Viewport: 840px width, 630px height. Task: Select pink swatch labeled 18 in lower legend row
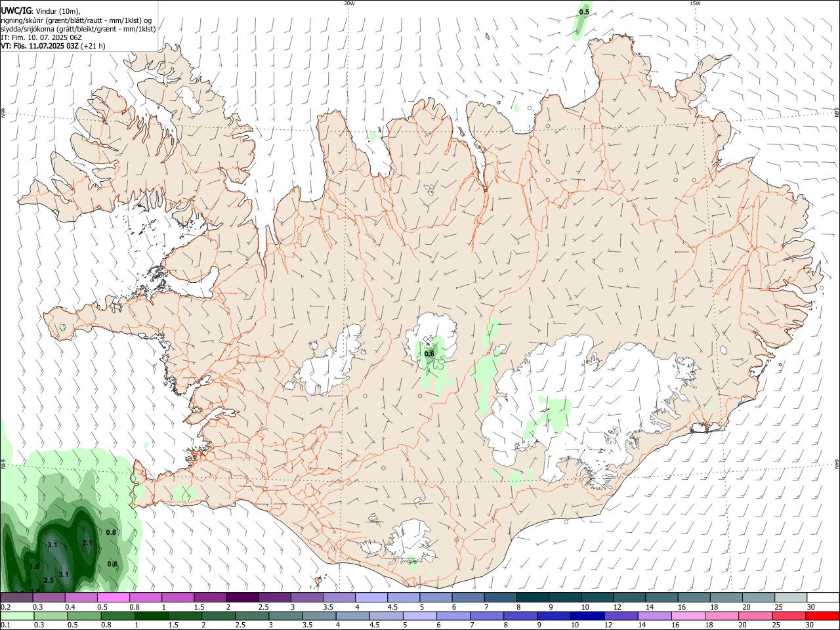[721, 616]
